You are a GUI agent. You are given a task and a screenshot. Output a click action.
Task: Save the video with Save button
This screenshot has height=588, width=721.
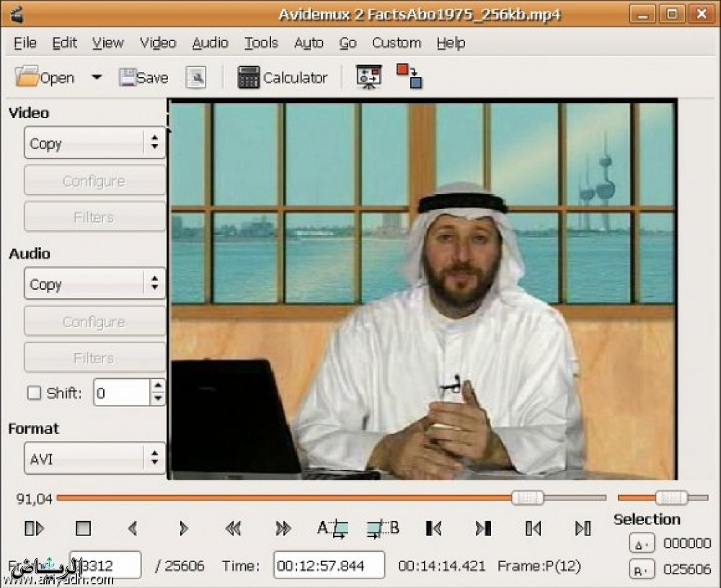(143, 77)
